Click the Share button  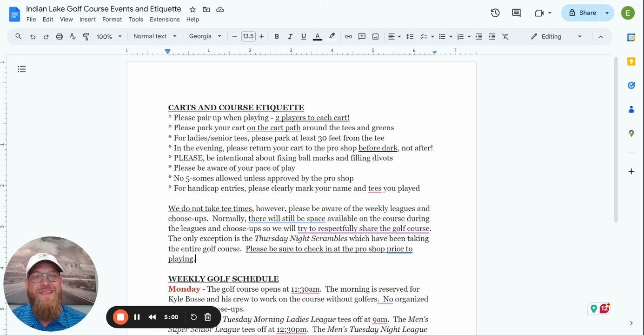581,13
